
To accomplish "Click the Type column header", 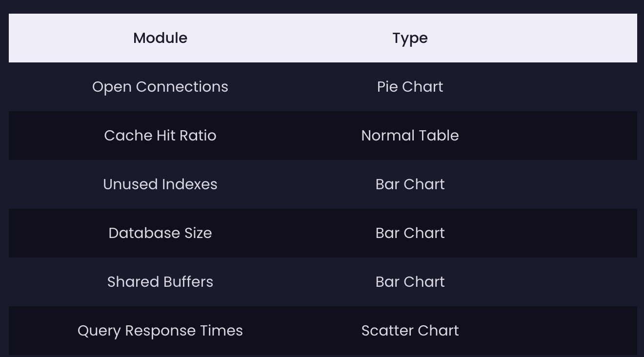I will tap(410, 38).
